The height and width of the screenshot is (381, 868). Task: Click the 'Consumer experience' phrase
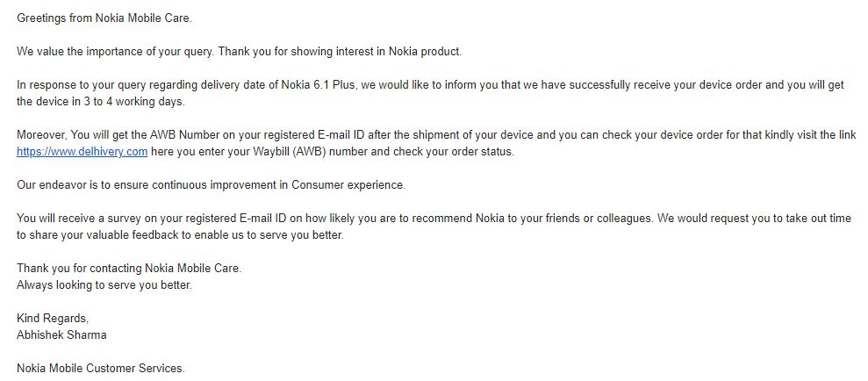[348, 185]
